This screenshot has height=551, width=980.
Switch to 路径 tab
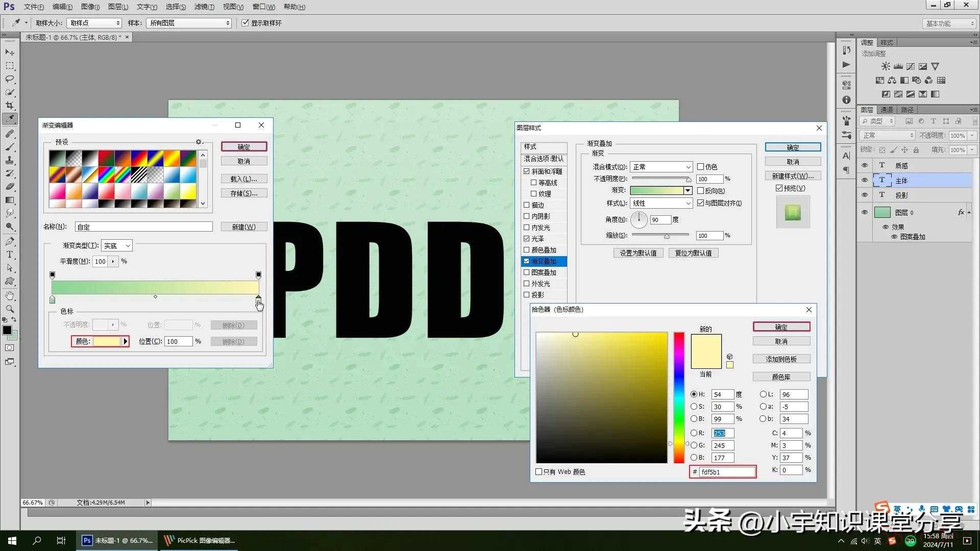[x=907, y=110]
